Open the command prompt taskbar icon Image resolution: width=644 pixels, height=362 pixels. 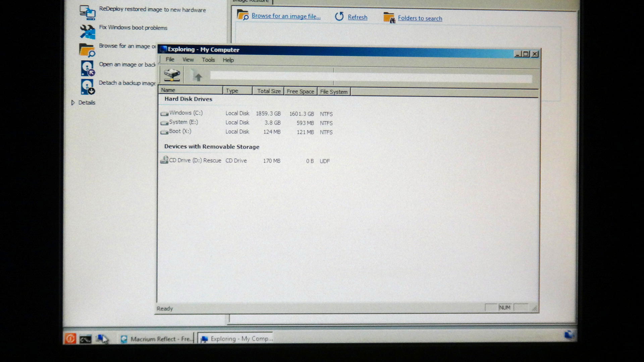[x=85, y=339]
